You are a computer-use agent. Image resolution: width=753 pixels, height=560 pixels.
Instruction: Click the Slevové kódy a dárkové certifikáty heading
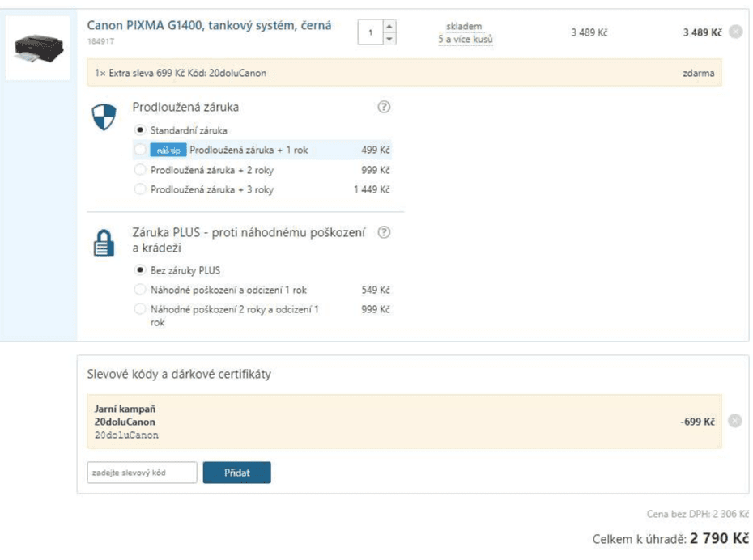(x=179, y=375)
